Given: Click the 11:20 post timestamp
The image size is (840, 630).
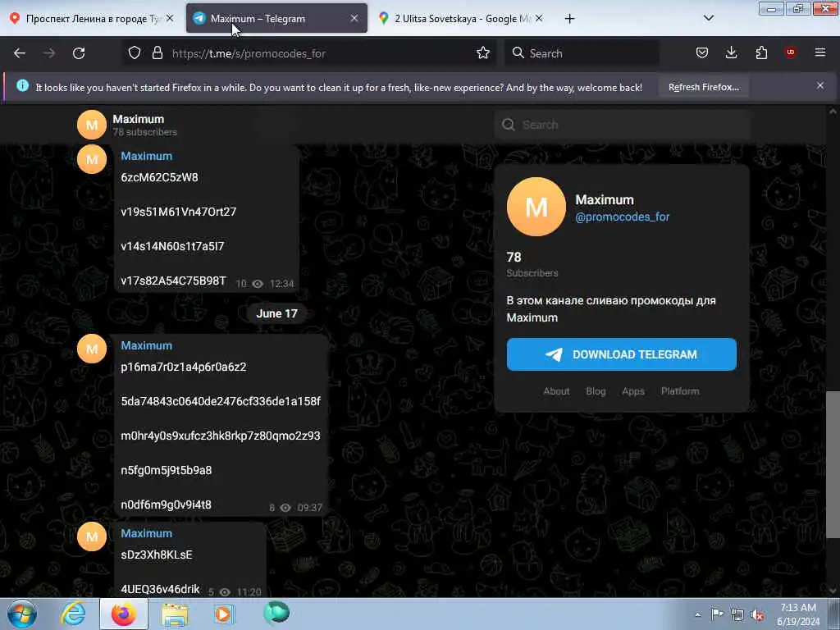Looking at the screenshot, I should (x=249, y=592).
